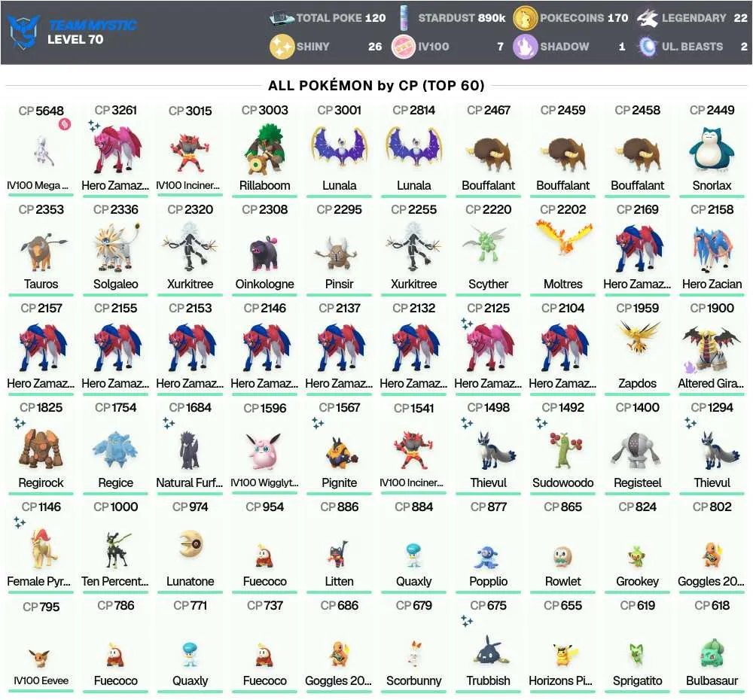Click the Pokecoins gold coin icon

(525, 18)
